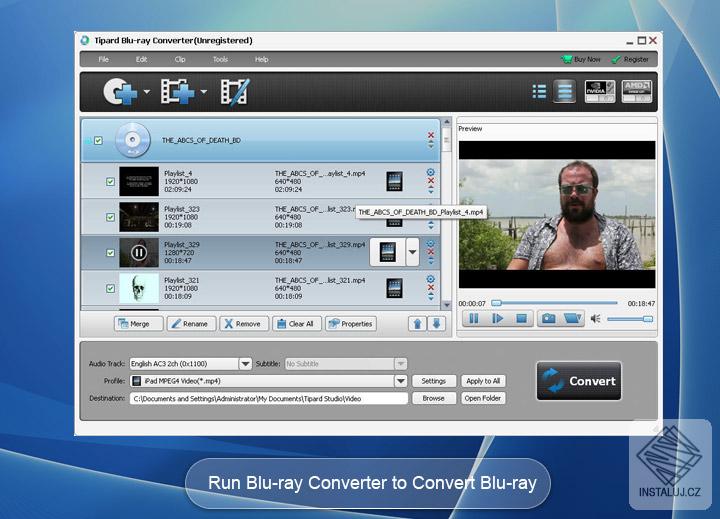Click the Merge button
Screen dimensions: 720x519
(x=138, y=324)
